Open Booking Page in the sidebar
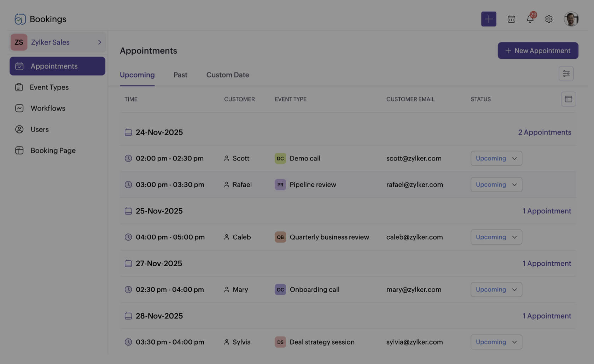Viewport: 594px width, 364px height. pyautogui.click(x=53, y=151)
